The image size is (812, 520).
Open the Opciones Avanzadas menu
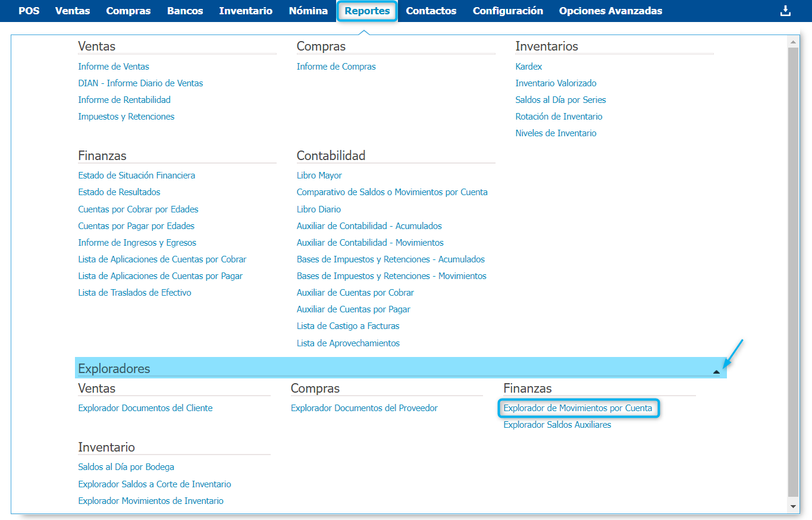click(x=610, y=11)
